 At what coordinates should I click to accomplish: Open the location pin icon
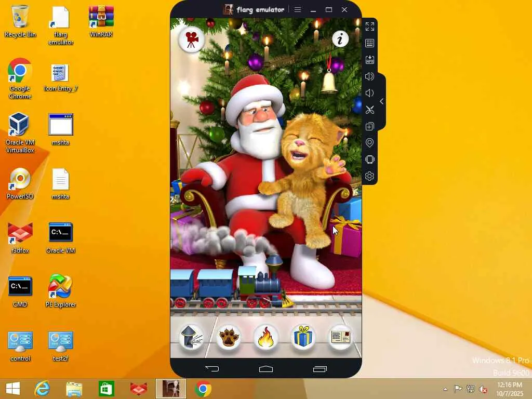tap(369, 143)
